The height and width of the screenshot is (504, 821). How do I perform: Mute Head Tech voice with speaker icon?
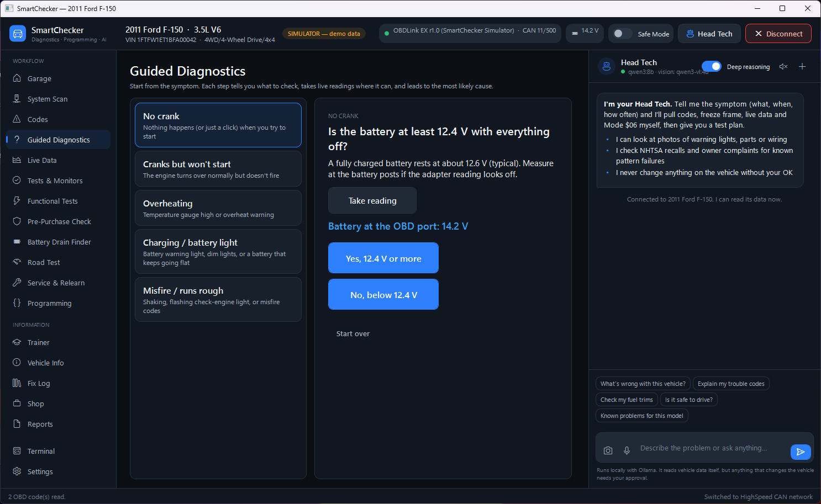(x=783, y=67)
